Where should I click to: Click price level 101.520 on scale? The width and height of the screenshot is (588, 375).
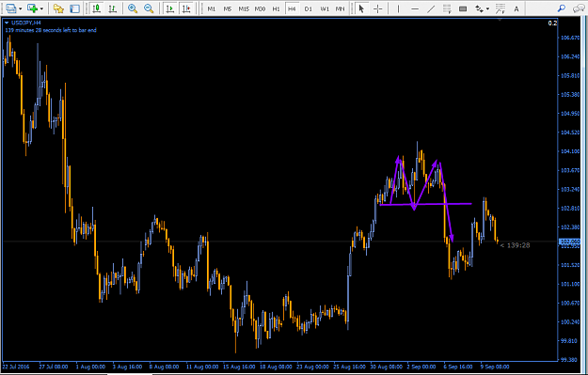point(569,265)
